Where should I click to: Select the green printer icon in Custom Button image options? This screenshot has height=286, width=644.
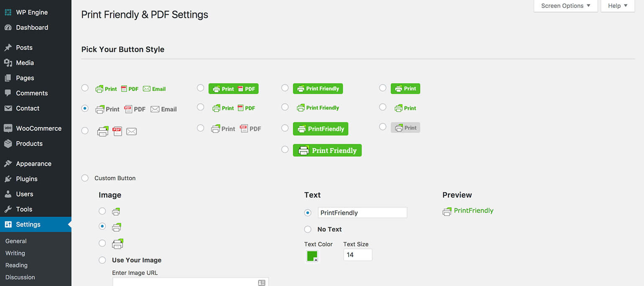(x=118, y=243)
